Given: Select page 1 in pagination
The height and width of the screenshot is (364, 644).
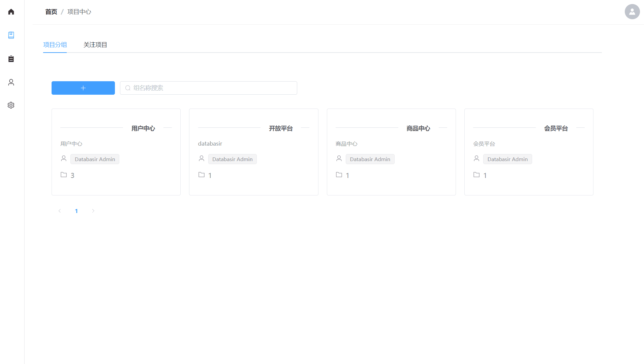Looking at the screenshot, I should point(76,211).
